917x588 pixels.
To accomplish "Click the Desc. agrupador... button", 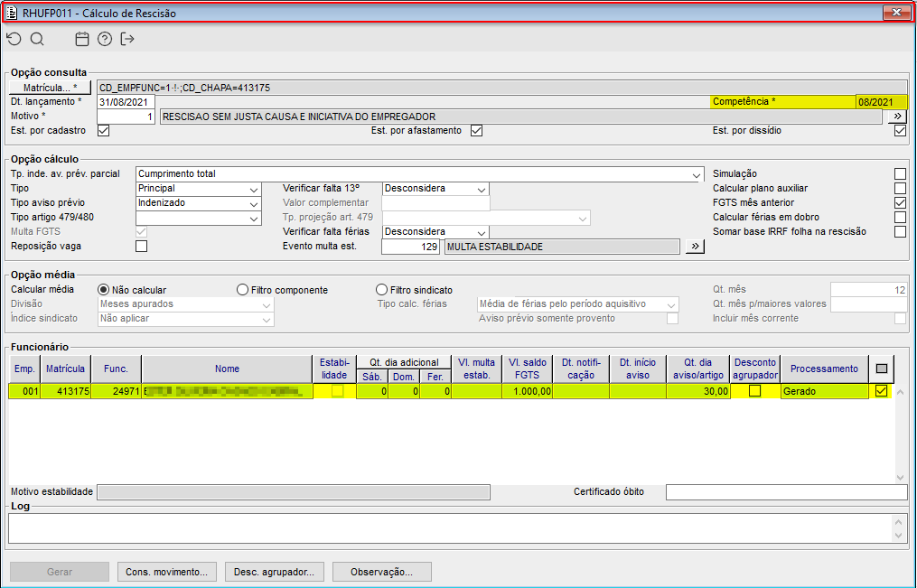I will (275, 572).
